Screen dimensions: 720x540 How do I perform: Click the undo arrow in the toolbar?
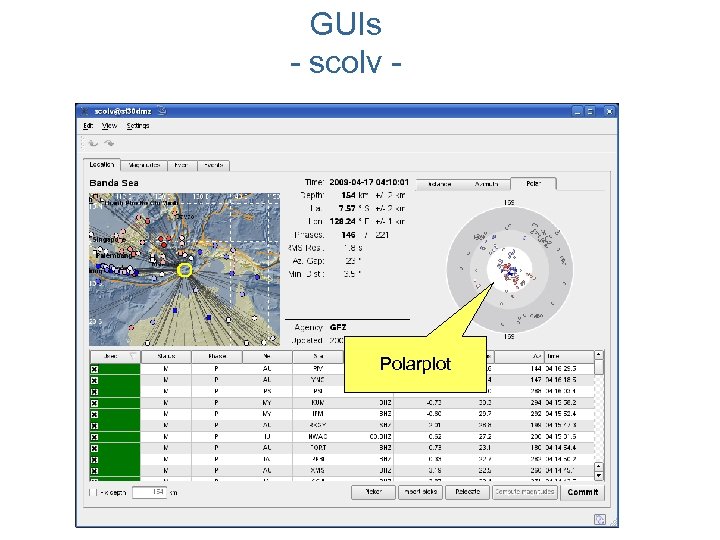93,143
